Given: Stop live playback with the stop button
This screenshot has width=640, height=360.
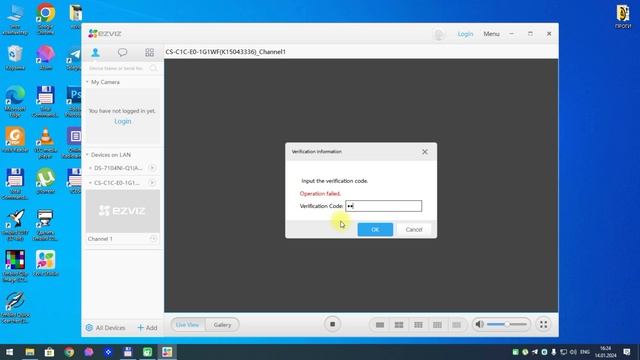Looking at the screenshot, I should pyautogui.click(x=332, y=324).
